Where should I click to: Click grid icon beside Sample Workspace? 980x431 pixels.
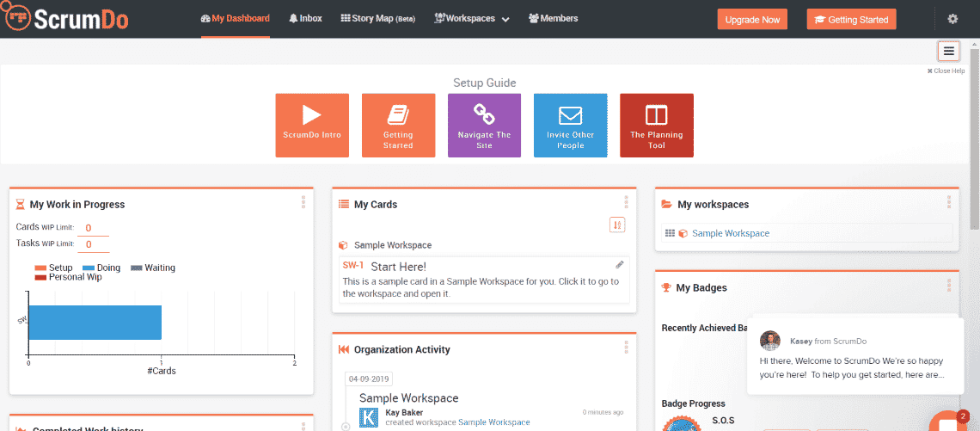(x=670, y=233)
